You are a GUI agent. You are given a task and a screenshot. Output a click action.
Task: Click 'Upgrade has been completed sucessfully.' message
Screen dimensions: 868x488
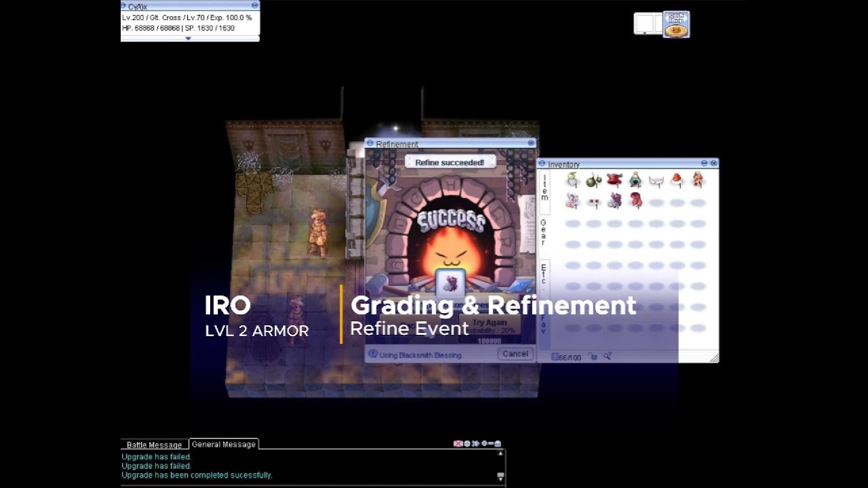pos(197,475)
